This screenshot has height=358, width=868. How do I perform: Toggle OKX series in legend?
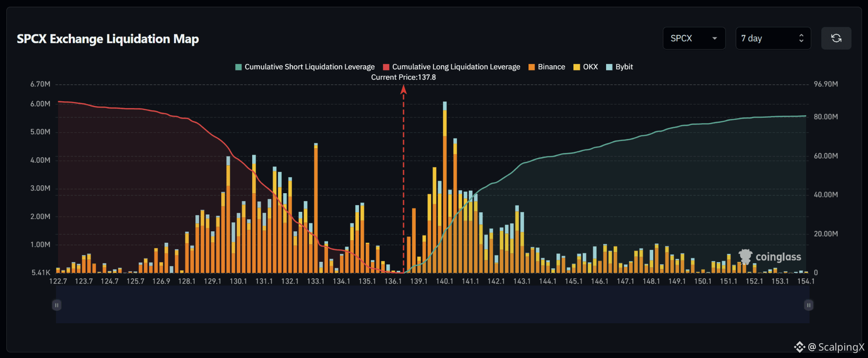pos(585,67)
